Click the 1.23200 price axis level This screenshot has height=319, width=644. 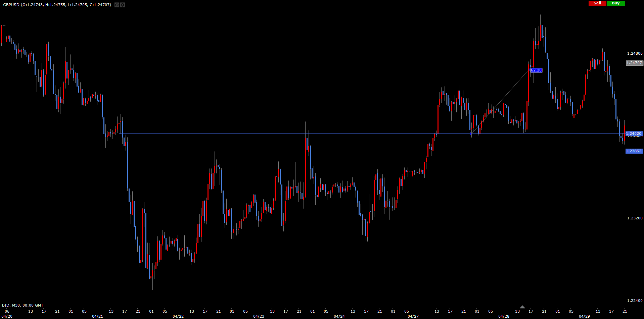tap(635, 218)
